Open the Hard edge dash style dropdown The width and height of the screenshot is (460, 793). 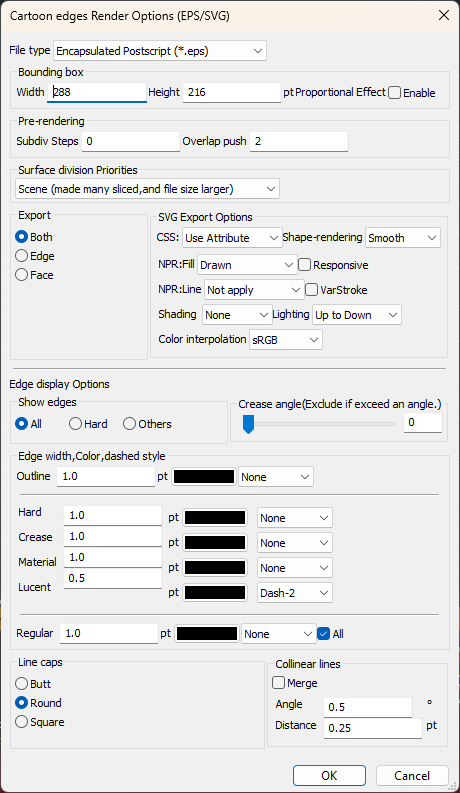click(x=295, y=518)
